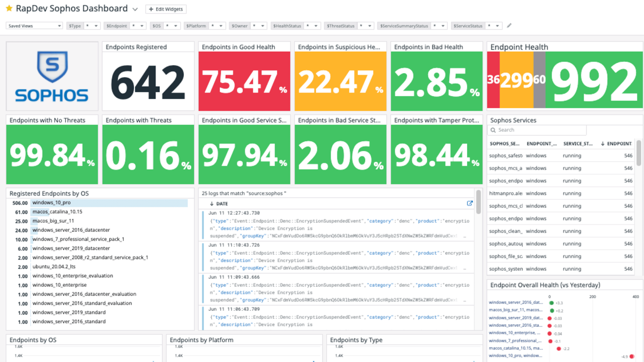Screen dimensions: 644x362
Task: Sort logs by DATE column arrow
Action: 212,204
